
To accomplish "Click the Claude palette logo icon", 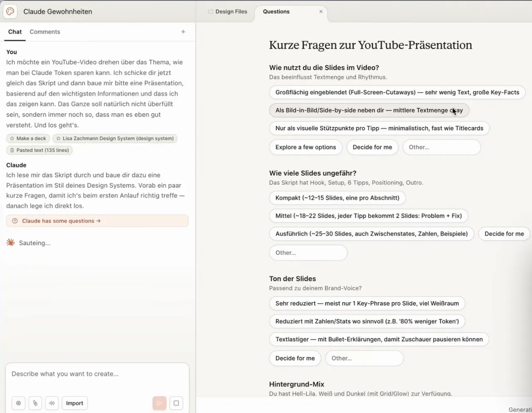I will click(10, 12).
